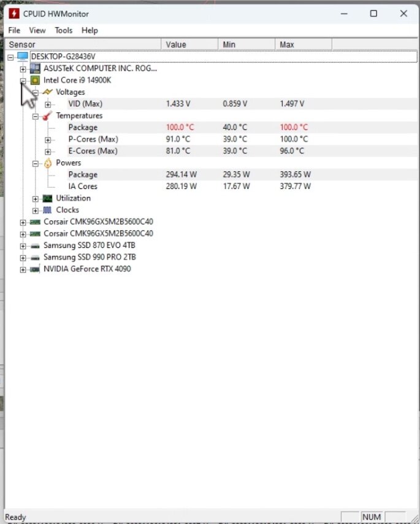Collapse the DESKTOP-G28436V root node
The height and width of the screenshot is (524, 420).
click(x=10, y=58)
